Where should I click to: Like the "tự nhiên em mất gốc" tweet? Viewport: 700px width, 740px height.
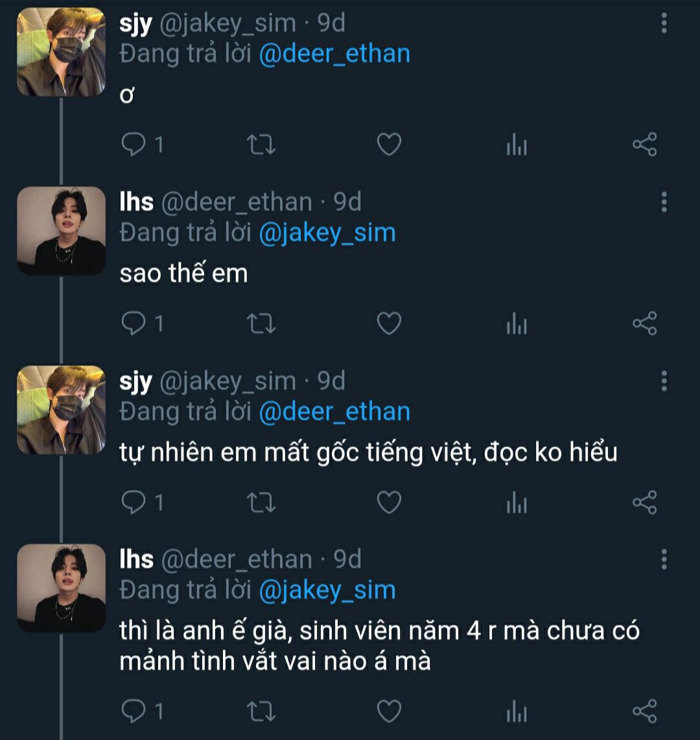point(389,502)
